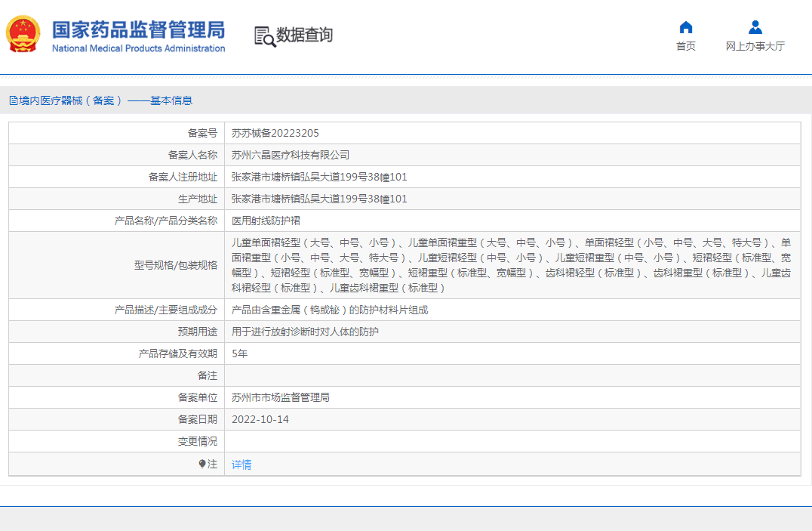The height and width of the screenshot is (531, 812).
Task: Click the 首页 label
Action: pyautogui.click(x=686, y=46)
